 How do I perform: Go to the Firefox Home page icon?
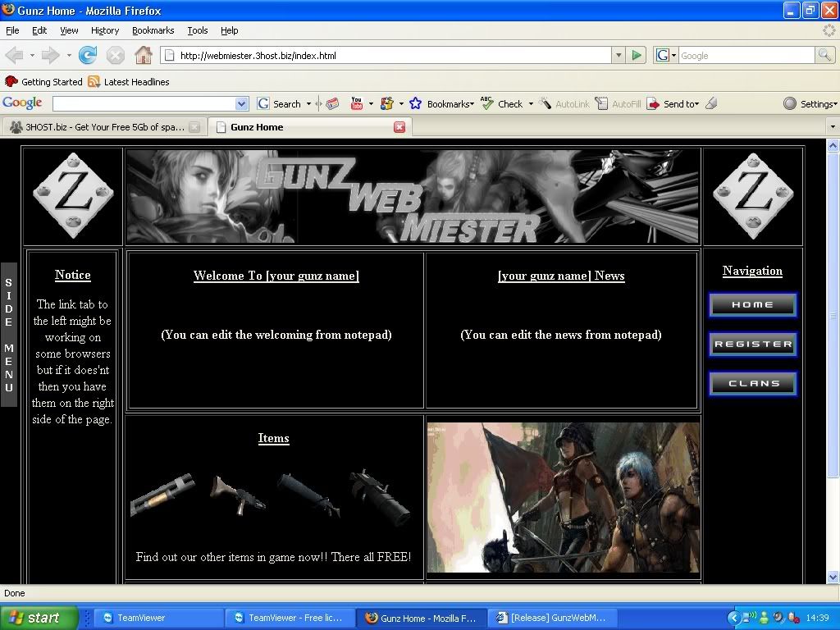(144, 56)
